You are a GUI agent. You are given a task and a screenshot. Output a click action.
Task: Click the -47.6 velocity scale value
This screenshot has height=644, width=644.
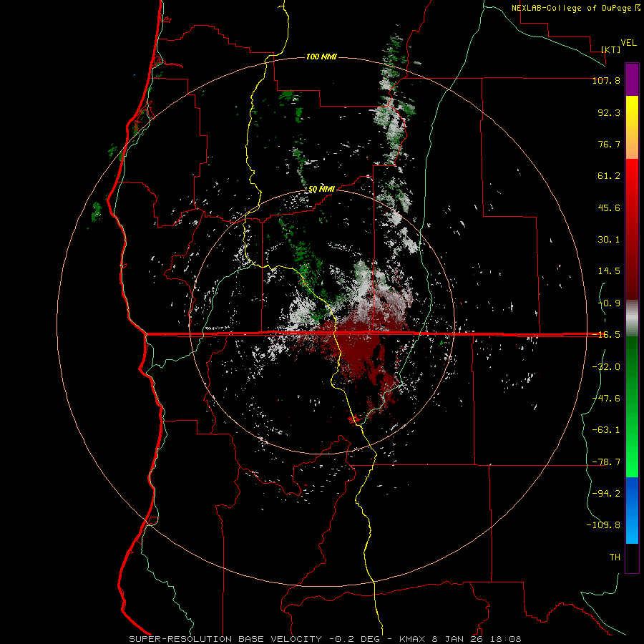pos(606,399)
